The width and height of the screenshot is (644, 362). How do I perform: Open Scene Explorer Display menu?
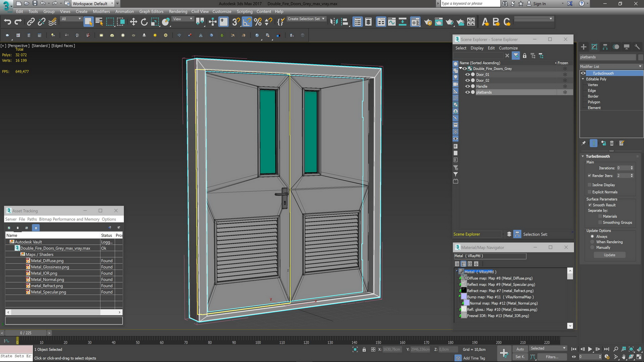tap(477, 48)
